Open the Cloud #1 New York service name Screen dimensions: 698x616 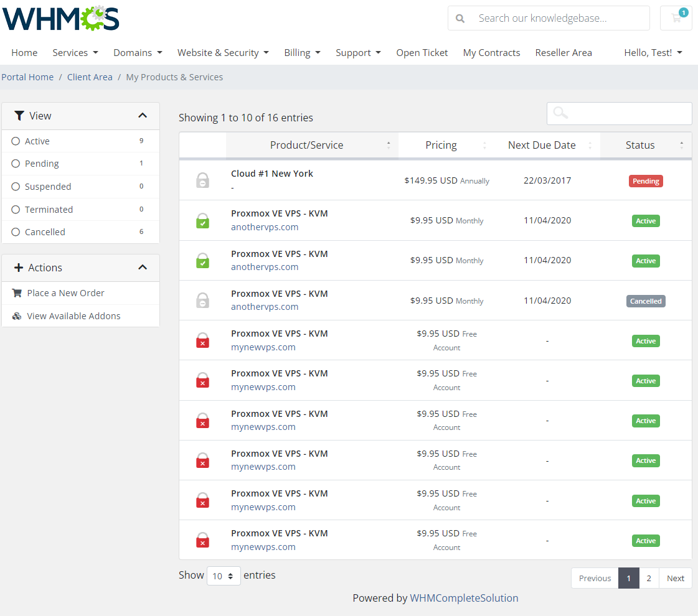[272, 174]
